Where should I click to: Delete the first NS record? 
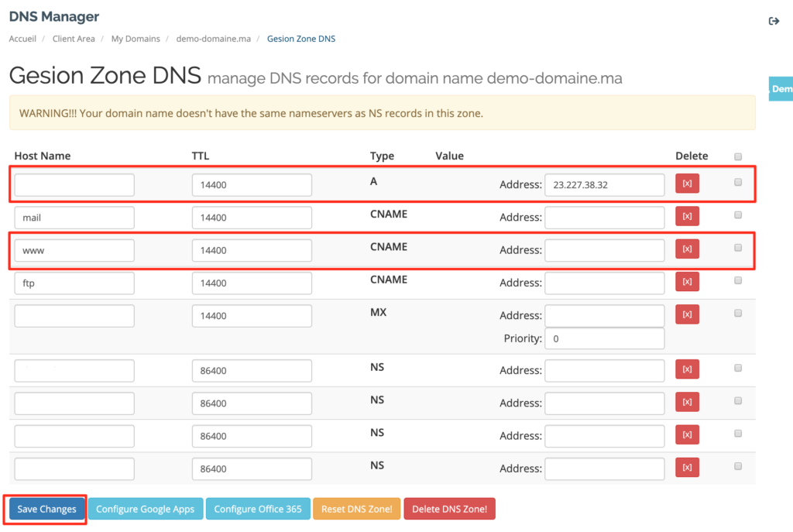coord(687,369)
